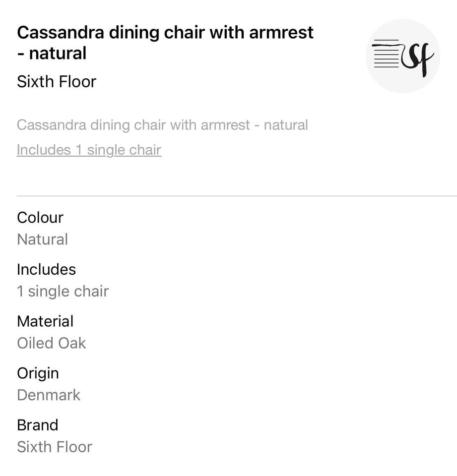Click the Material attribute label
Screen dimensions: 457x476
point(45,321)
